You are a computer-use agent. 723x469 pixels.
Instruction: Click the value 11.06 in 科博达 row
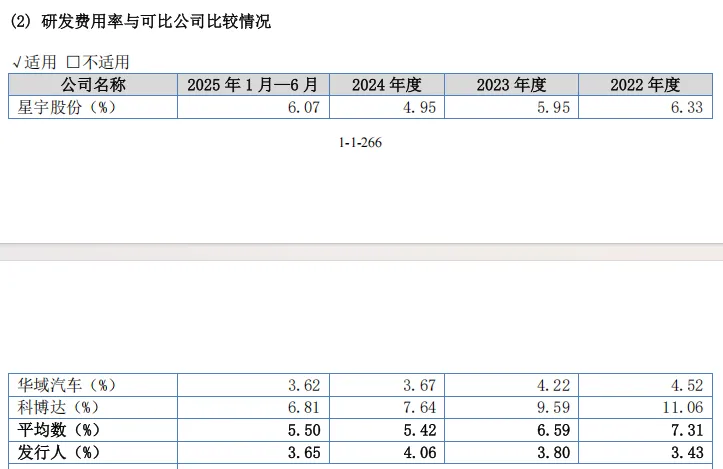coord(683,407)
